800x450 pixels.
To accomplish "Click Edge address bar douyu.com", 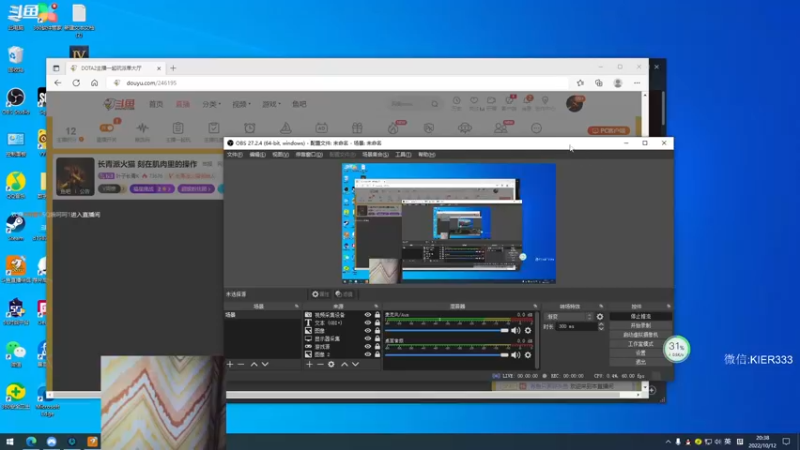I will 339,83.
